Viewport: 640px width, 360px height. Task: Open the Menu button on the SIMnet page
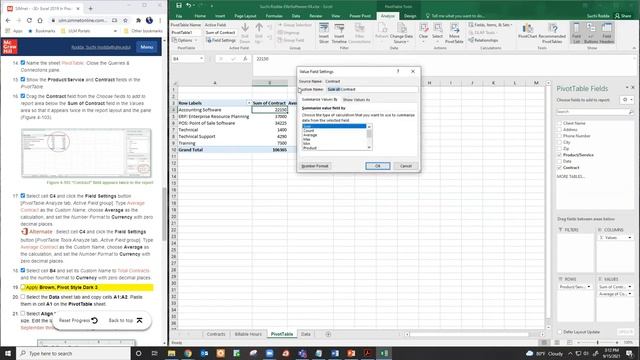(x=147, y=47)
